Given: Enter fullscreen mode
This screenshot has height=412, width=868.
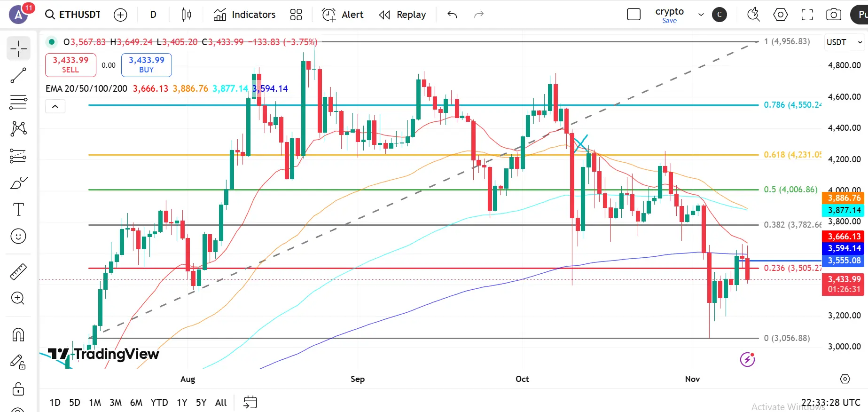Looking at the screenshot, I should [x=807, y=15].
